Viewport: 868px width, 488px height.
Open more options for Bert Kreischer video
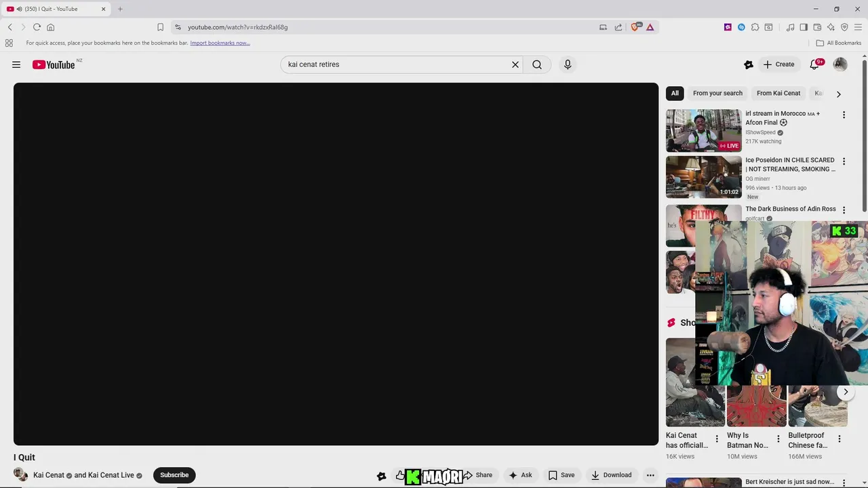[844, 483]
